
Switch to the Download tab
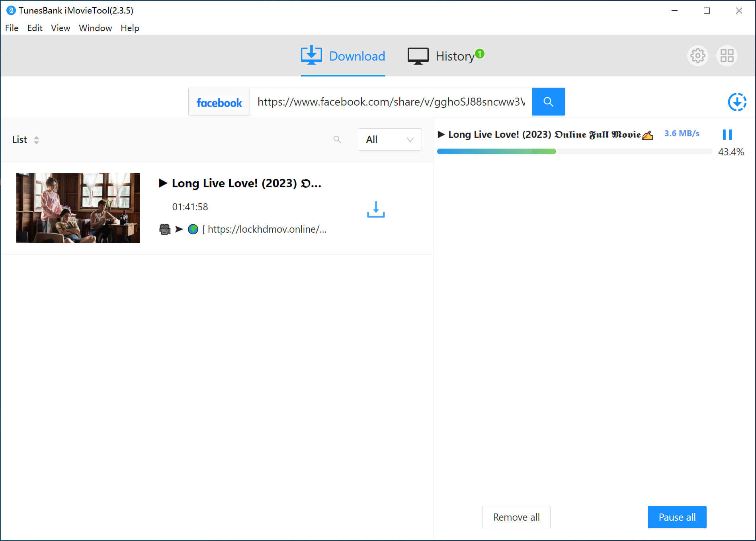pyautogui.click(x=343, y=56)
